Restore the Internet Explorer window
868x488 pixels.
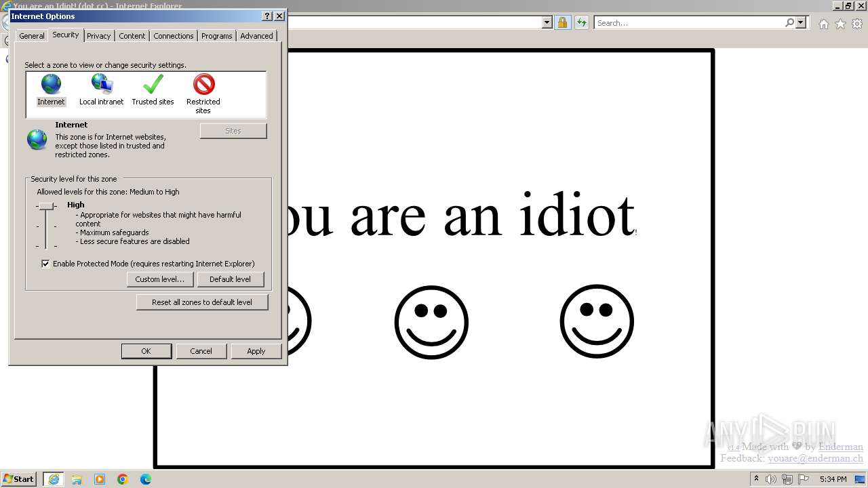click(848, 5)
